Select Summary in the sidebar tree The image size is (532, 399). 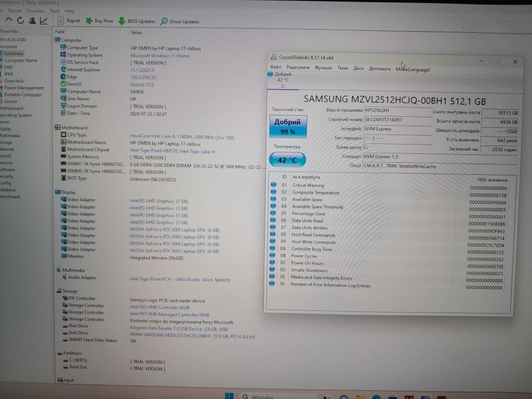14,53
